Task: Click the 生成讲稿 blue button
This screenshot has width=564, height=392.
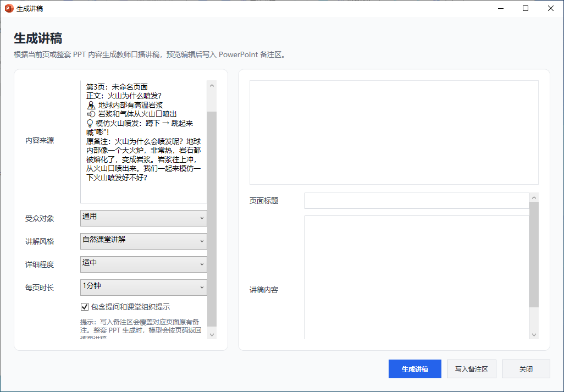Action: point(414,369)
